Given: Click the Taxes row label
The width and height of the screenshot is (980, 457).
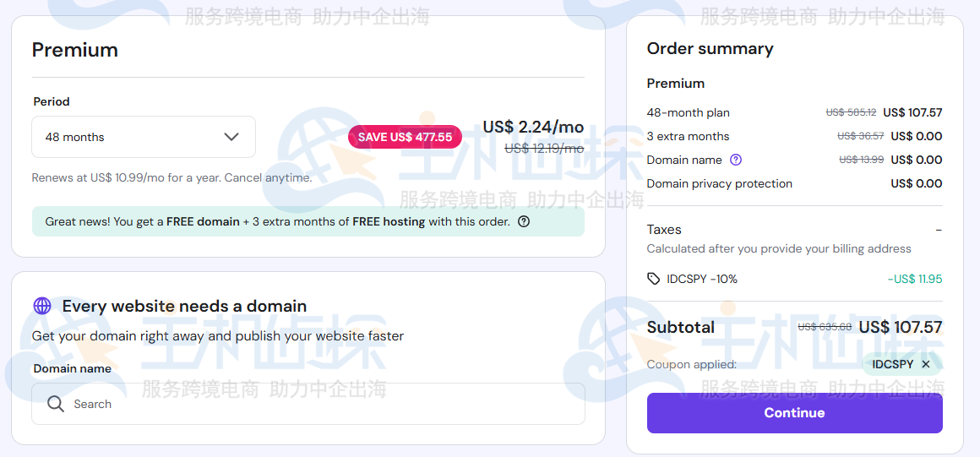Looking at the screenshot, I should [664, 229].
